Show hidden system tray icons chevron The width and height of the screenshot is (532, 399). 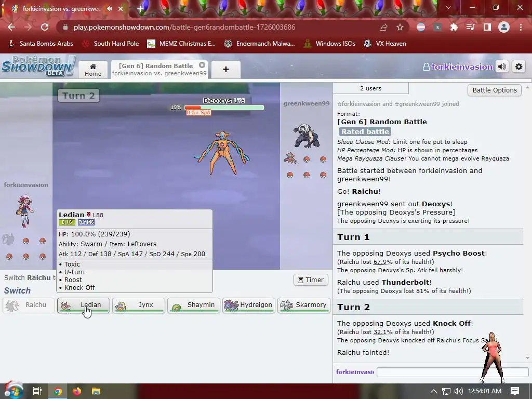pyautogui.click(x=434, y=391)
